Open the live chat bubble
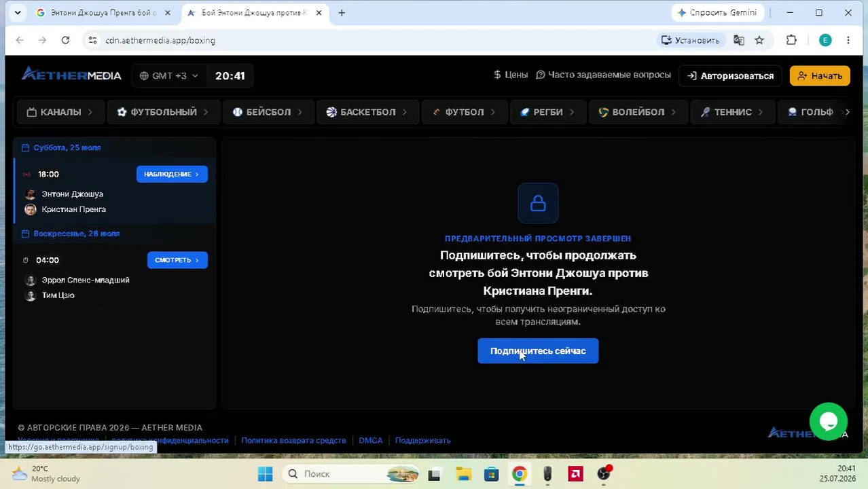The image size is (868, 489). pyautogui.click(x=828, y=421)
